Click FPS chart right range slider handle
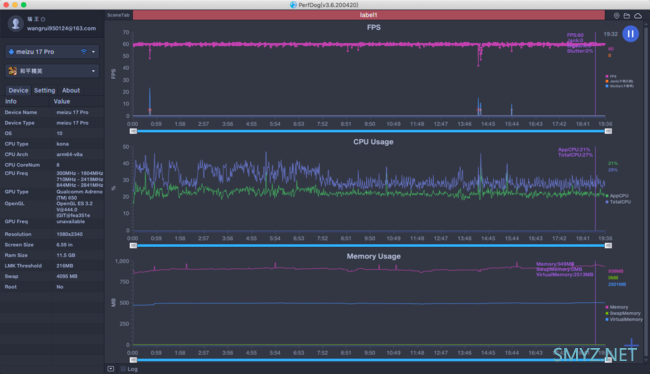This screenshot has height=374, width=650. pyautogui.click(x=608, y=131)
